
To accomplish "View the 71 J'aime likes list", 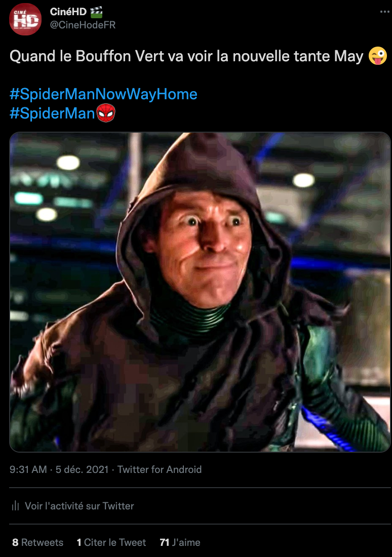I will point(180,542).
